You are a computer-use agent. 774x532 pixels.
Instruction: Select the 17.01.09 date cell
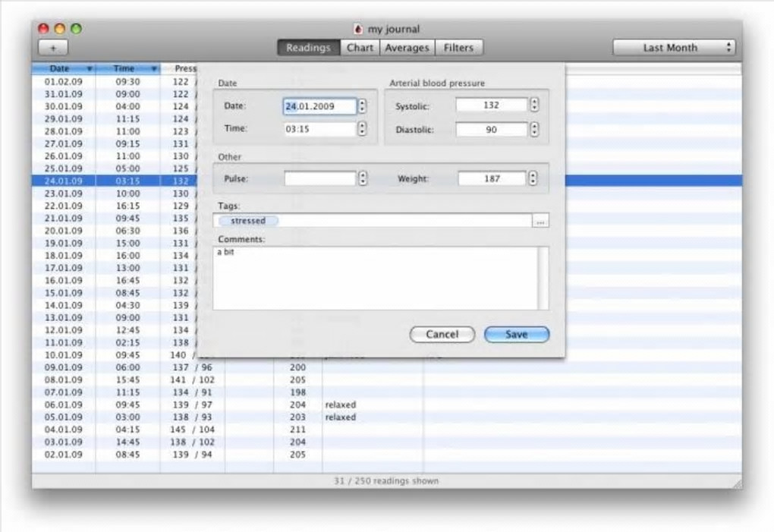(64, 268)
